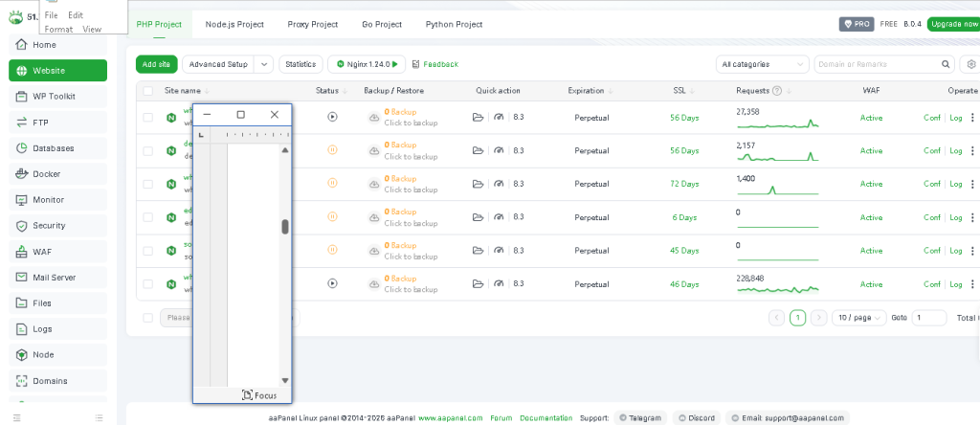980x425 pixels.
Task: Sort by Site name column arrow
Action: 207,91
